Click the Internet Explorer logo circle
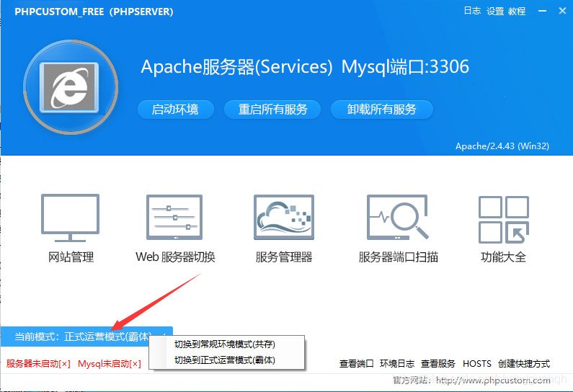The height and width of the screenshot is (392, 573). pyautogui.click(x=71, y=87)
